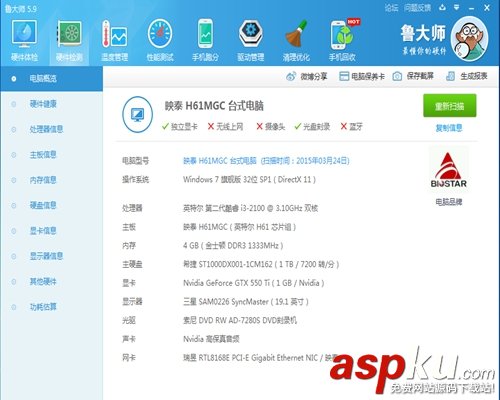Image resolution: width=500 pixels, height=400 pixels.
Task: Click i3-2100 processor info text
Action: point(250,208)
